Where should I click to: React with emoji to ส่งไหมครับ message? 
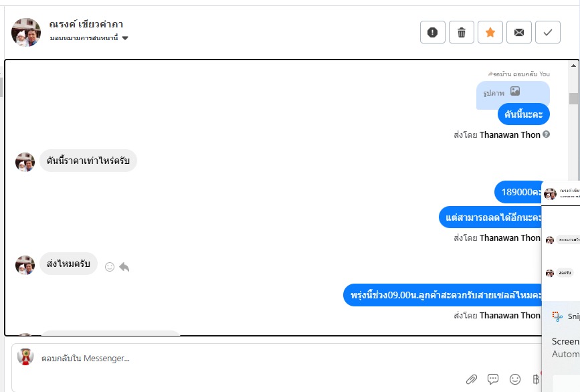(x=110, y=267)
